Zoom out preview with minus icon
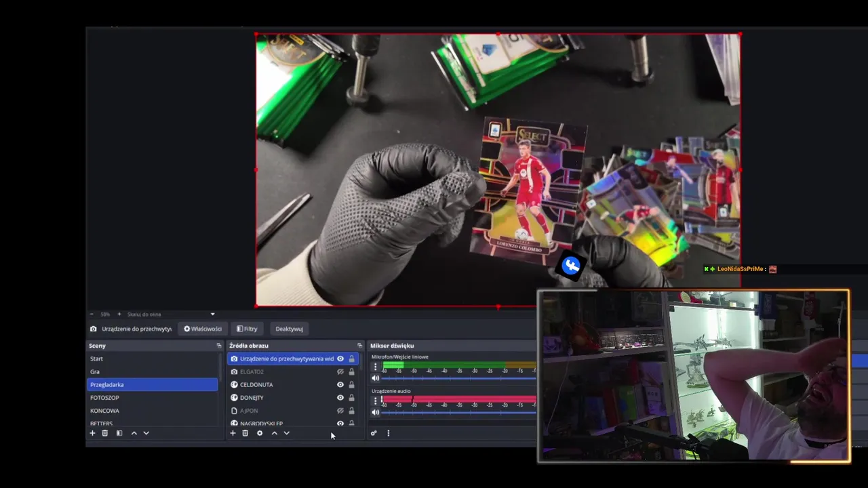The image size is (868, 488). [92, 314]
